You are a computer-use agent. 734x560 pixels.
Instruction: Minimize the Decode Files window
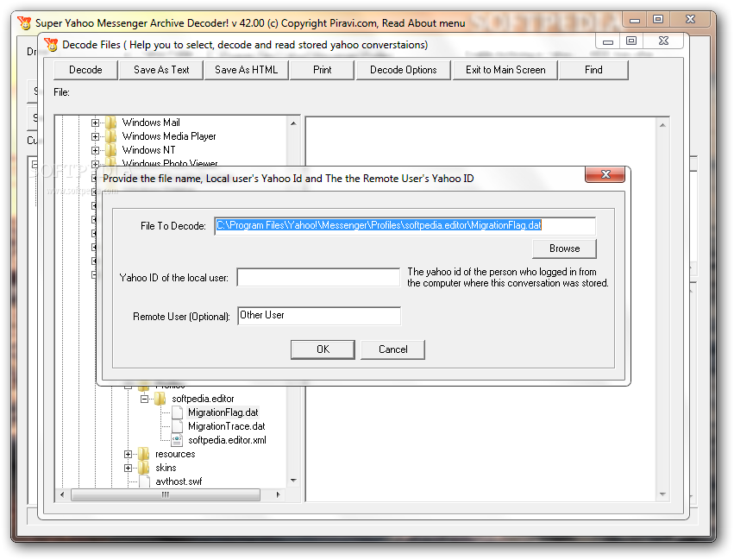coord(607,41)
